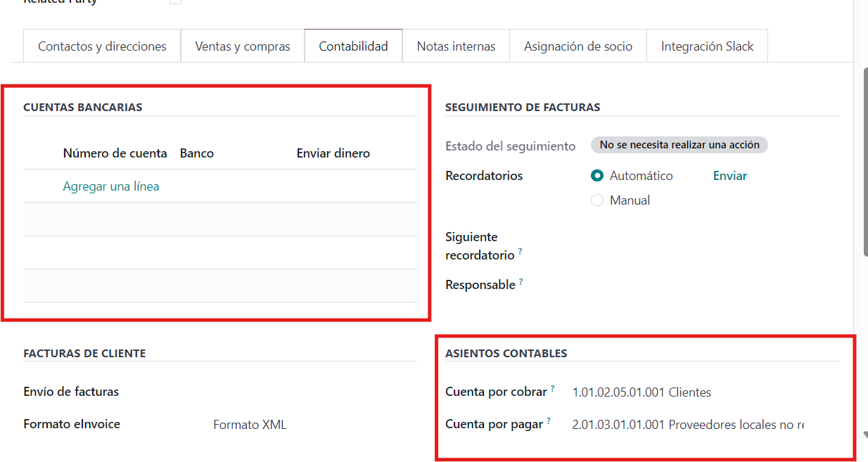
Task: Select the Automático reminders radio button
Action: pos(597,176)
